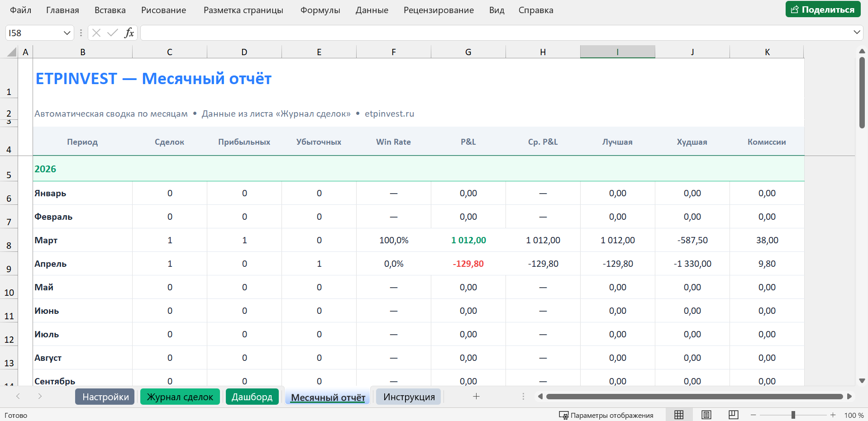This screenshot has height=421, width=868.
Task: Open the Вид ribbon tab
Action: 496,10
